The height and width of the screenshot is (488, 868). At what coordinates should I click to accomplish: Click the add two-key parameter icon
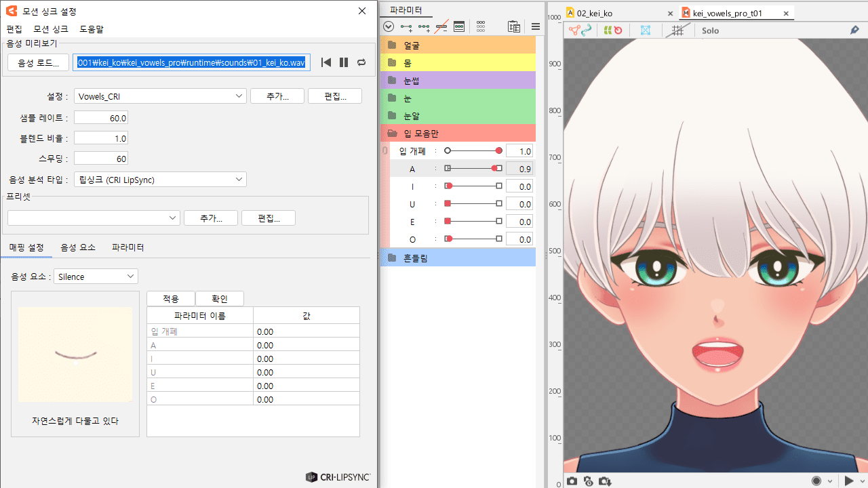(x=406, y=27)
